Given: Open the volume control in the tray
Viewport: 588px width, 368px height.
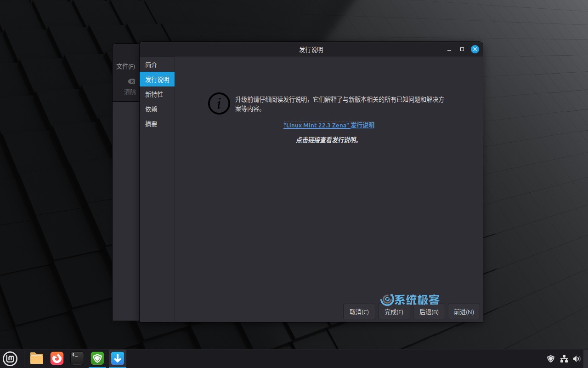Looking at the screenshot, I should click(x=577, y=358).
